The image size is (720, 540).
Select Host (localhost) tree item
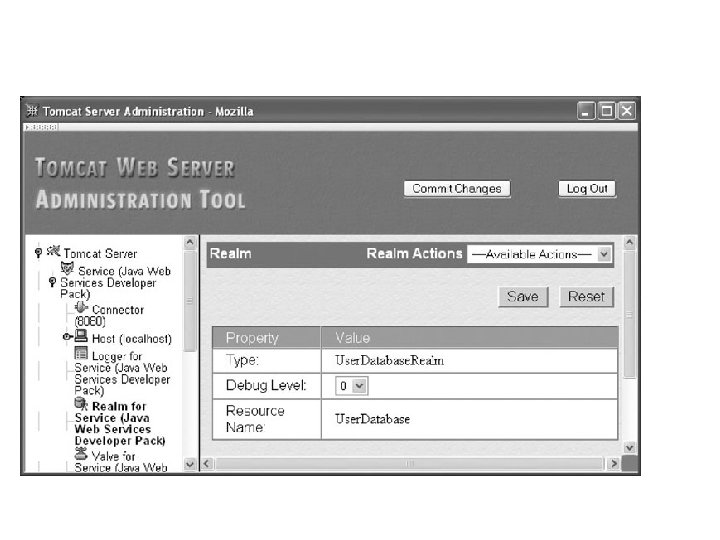click(132, 339)
